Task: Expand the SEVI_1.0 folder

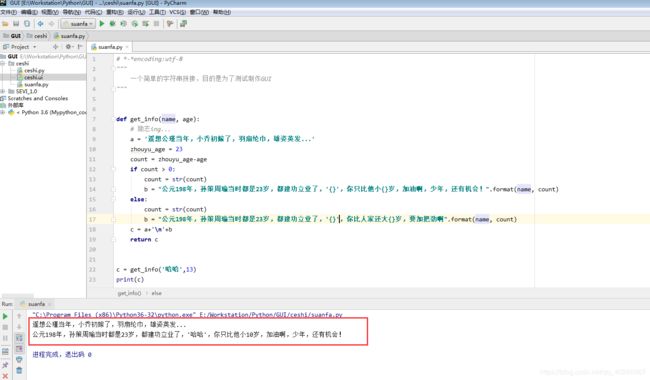Action: [3, 91]
